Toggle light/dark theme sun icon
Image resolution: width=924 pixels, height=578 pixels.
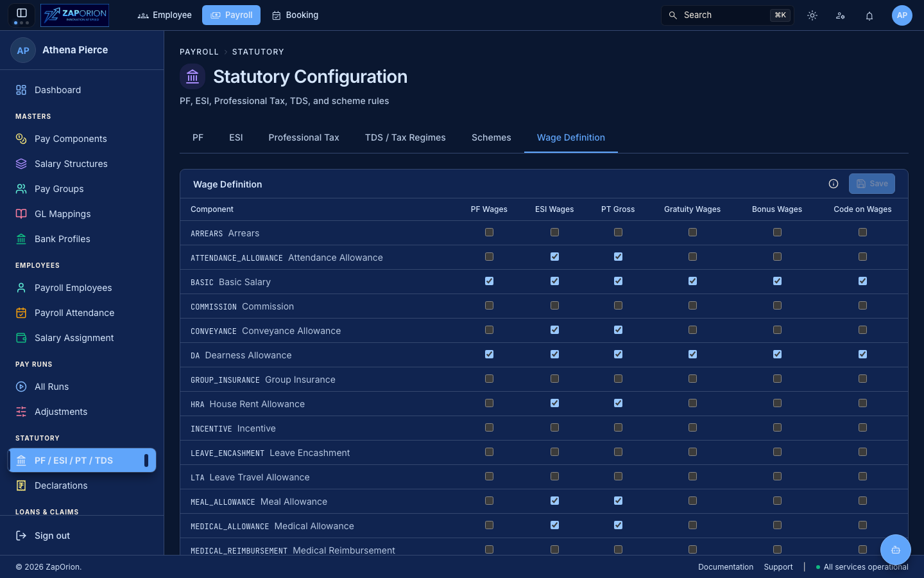click(x=812, y=15)
